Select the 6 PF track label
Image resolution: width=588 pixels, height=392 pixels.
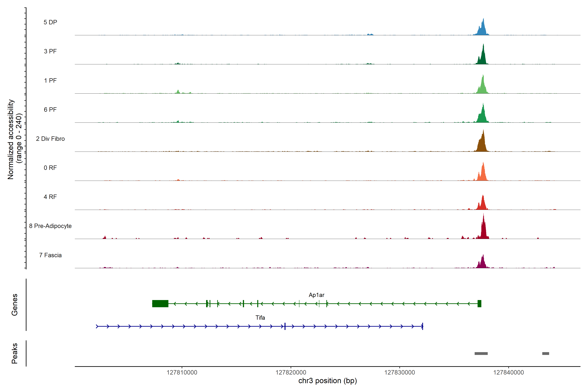click(50, 109)
